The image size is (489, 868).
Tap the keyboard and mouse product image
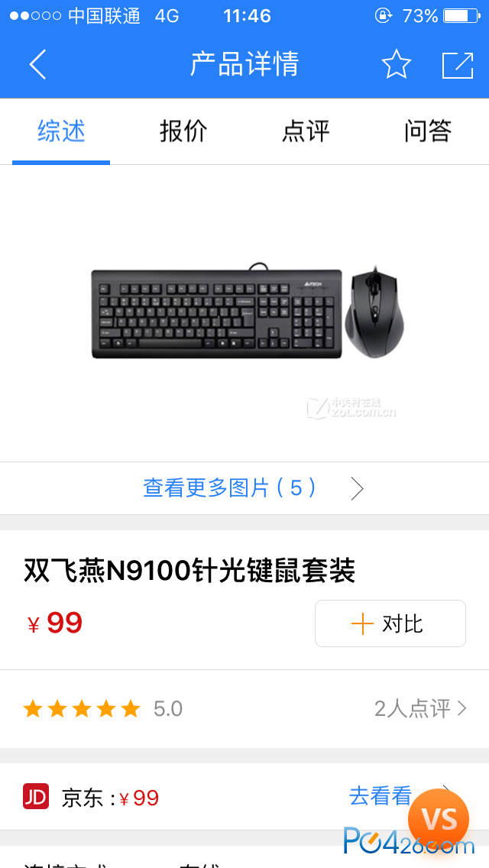(x=248, y=312)
